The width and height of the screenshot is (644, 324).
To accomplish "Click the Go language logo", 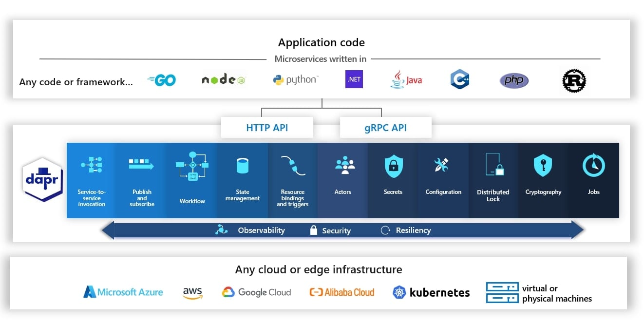I will pos(162,80).
